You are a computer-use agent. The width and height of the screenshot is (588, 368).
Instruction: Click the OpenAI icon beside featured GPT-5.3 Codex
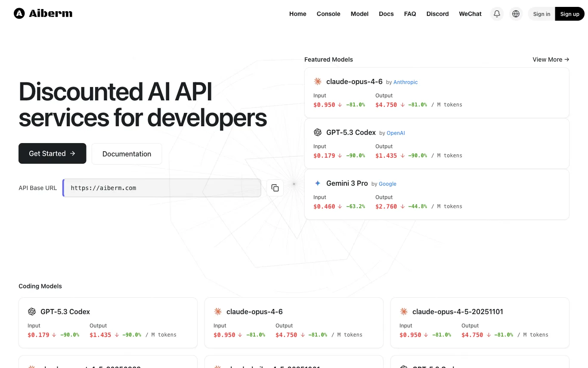(318, 132)
